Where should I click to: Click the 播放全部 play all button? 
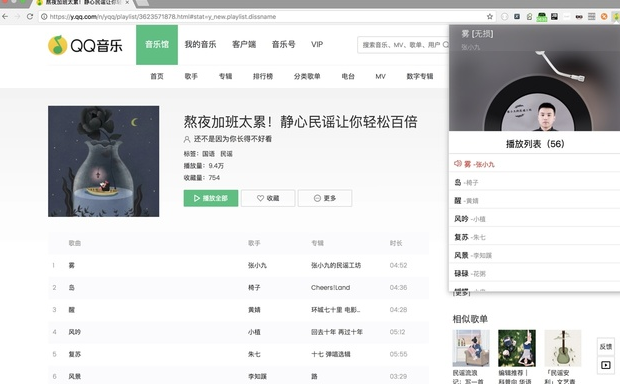tap(211, 198)
